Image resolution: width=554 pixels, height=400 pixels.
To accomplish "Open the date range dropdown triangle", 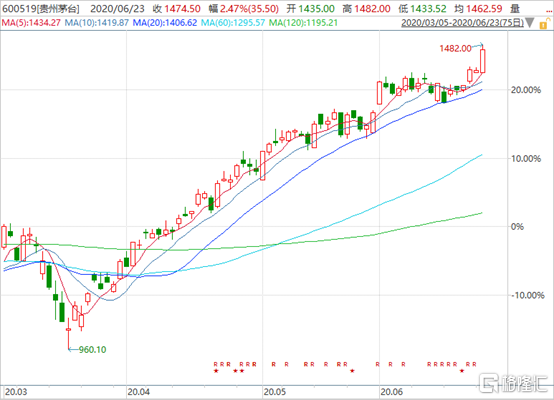I will [530, 23].
